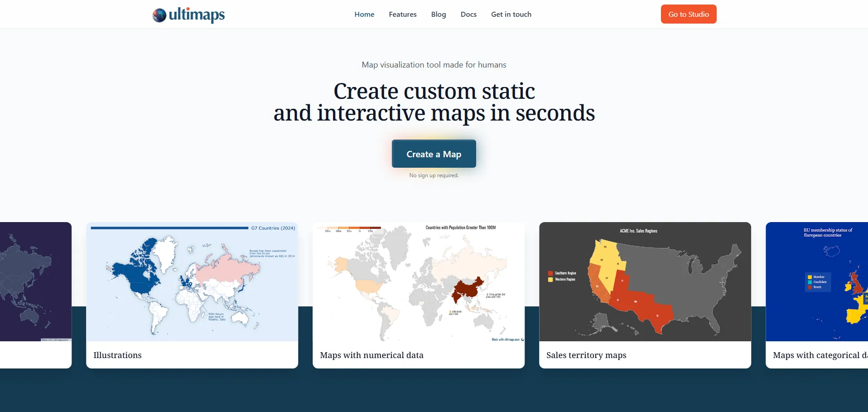Click the ultimaps globe logo icon
The height and width of the screenshot is (412, 868).
[159, 15]
